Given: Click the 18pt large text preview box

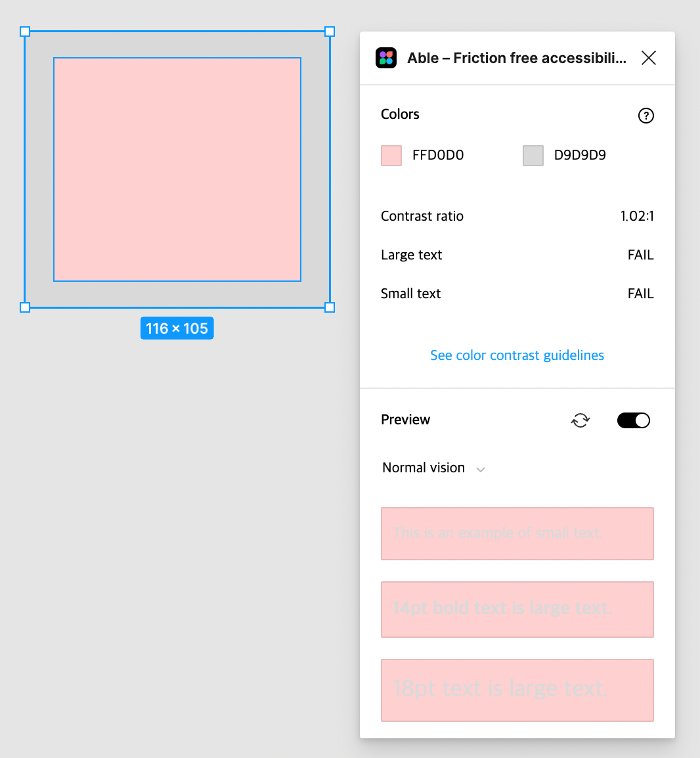Looking at the screenshot, I should (517, 690).
